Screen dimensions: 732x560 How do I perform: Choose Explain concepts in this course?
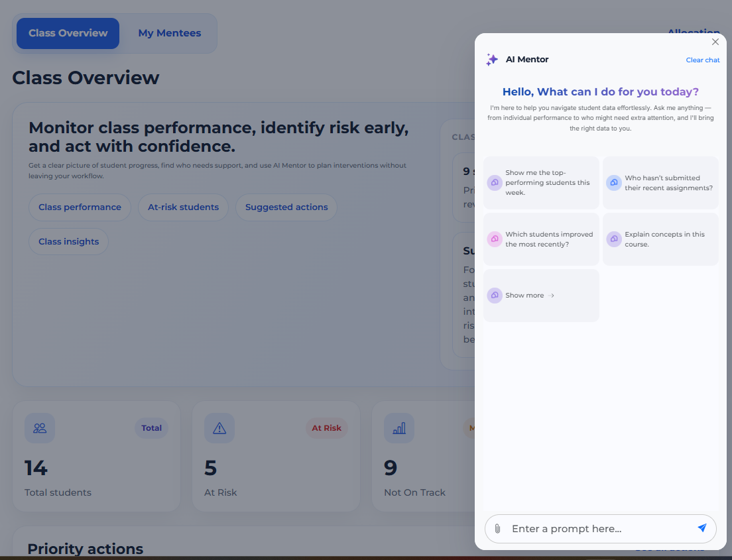pyautogui.click(x=660, y=239)
